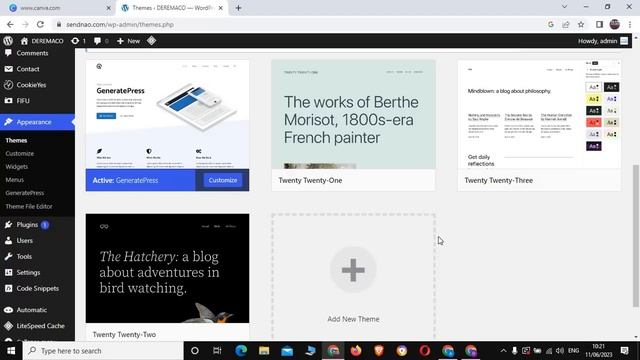Click the address bar URL

click(x=120, y=24)
